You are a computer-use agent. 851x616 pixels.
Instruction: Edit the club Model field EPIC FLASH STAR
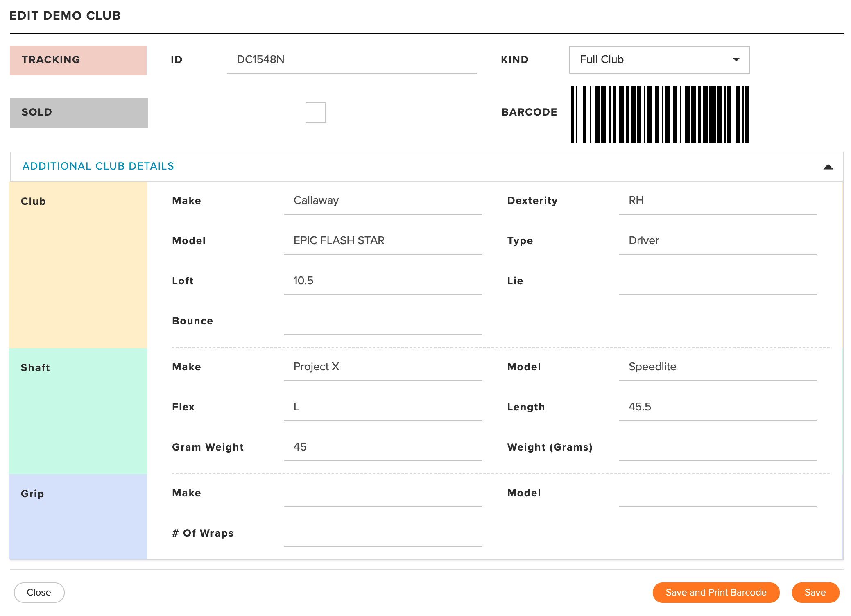point(383,241)
